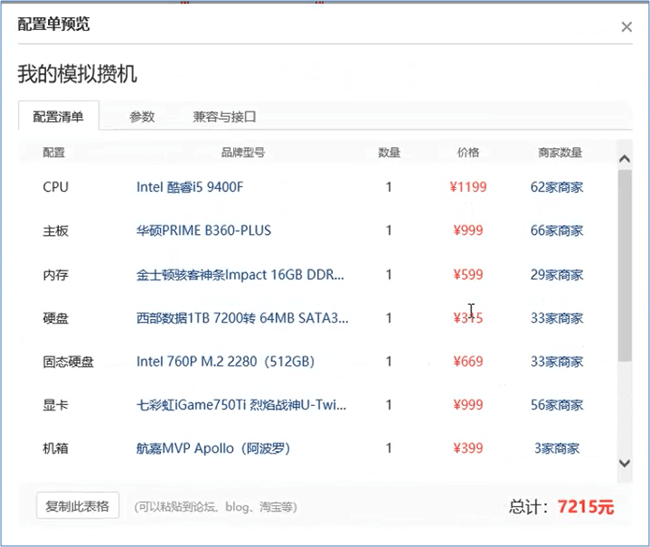The width and height of the screenshot is (650, 547).
Task: Click 33家商家 in the 固态硬盘 row
Action: click(557, 361)
